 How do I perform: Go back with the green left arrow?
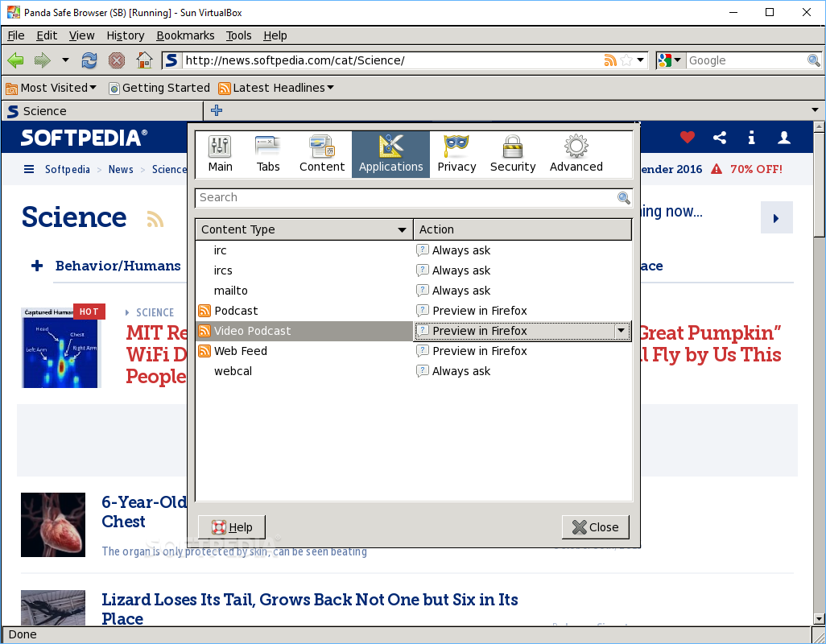tap(16, 60)
